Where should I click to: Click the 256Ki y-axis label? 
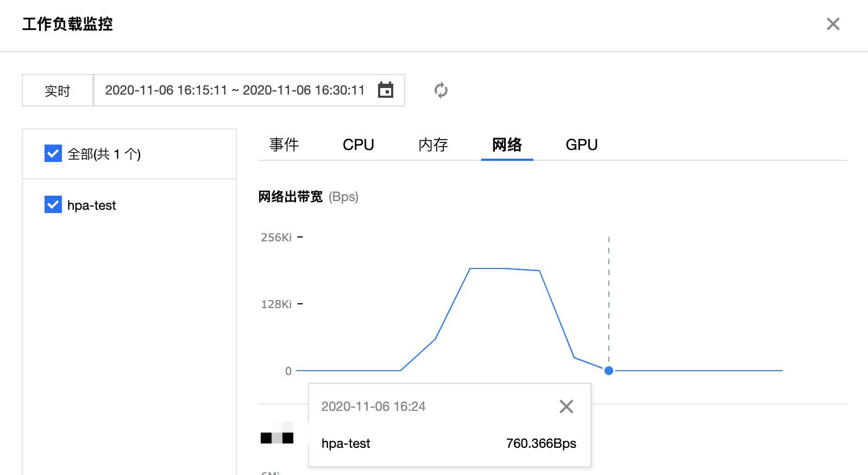(x=276, y=237)
